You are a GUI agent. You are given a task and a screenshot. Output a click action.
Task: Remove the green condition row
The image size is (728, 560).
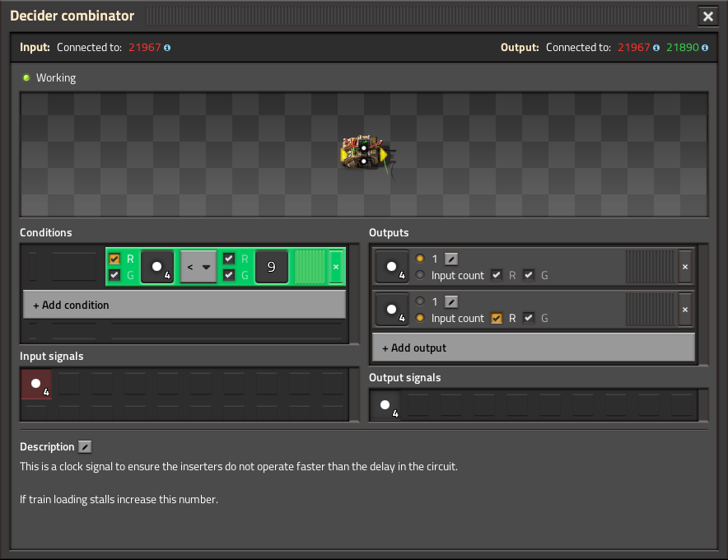click(x=335, y=267)
